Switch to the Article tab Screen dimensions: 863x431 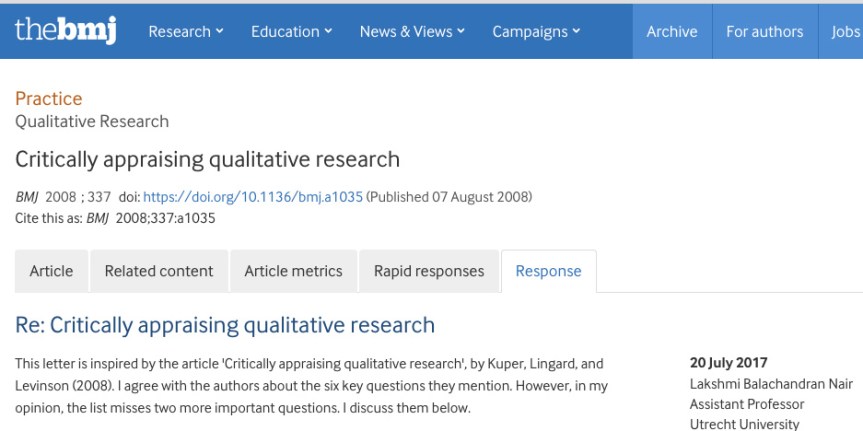(51, 271)
